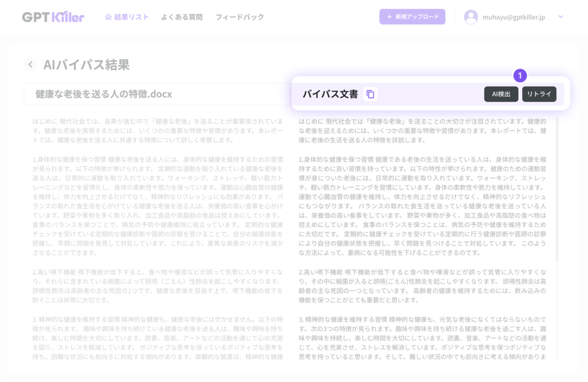Open the よくある質問 page
The height and width of the screenshot is (382, 588).
click(x=182, y=17)
